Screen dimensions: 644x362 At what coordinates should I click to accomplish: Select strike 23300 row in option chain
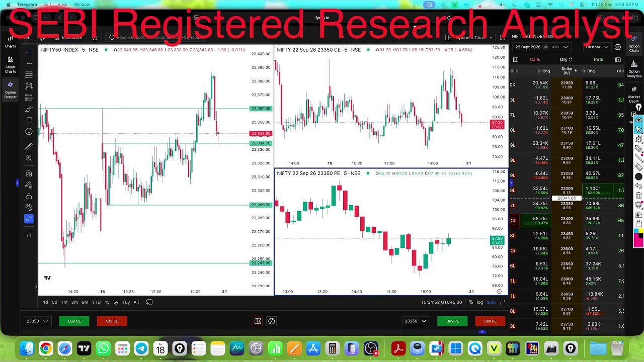[x=567, y=191]
